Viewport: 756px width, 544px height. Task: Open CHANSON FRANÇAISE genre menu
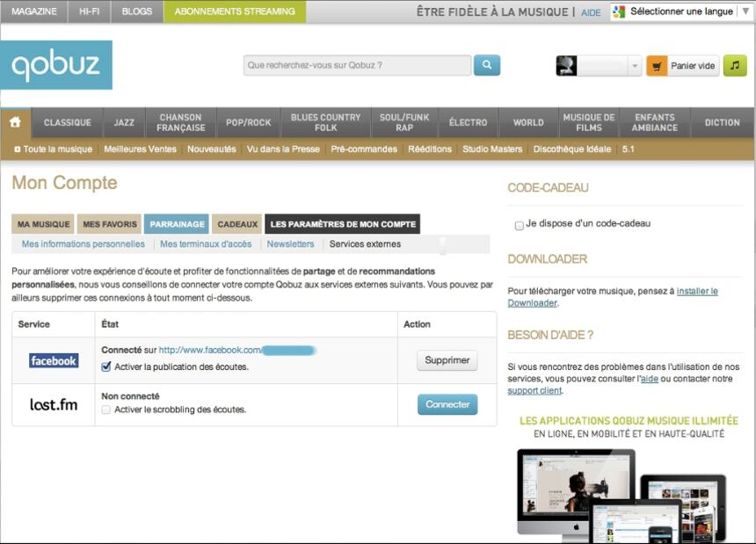(x=181, y=122)
